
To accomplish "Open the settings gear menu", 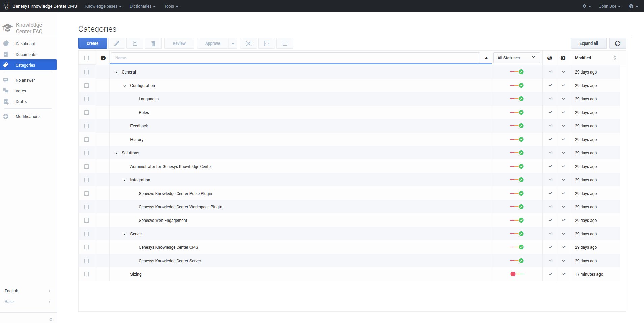I will pyautogui.click(x=586, y=6).
